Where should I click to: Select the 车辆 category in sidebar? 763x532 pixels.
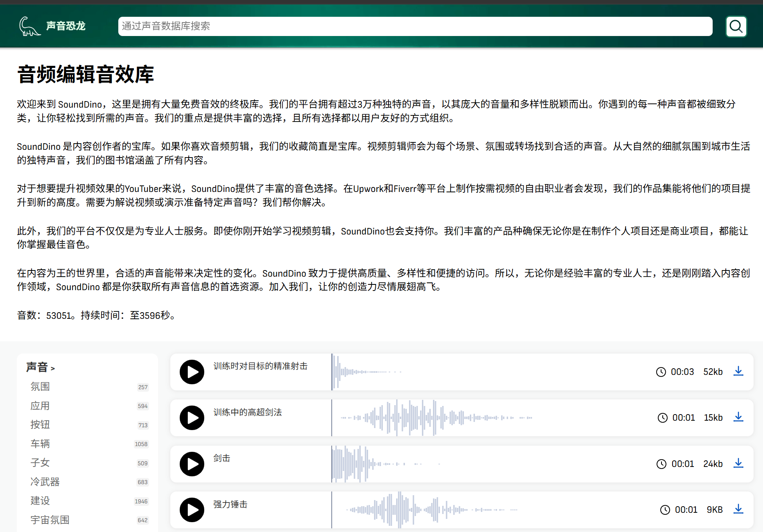point(40,444)
